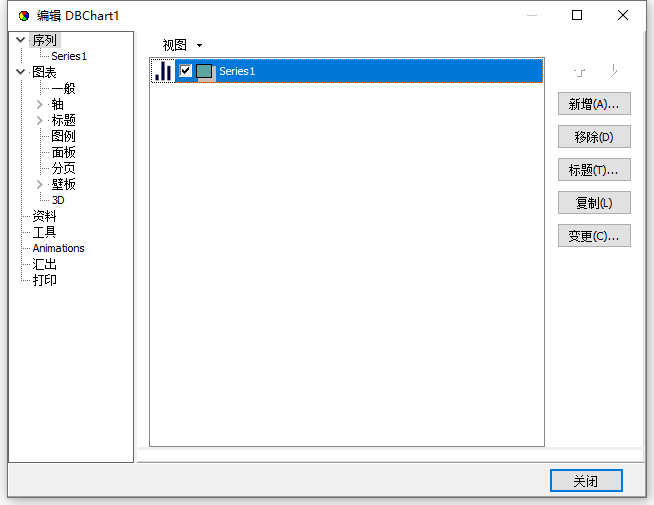The width and height of the screenshot is (654, 505).
Task: Click the move series up arrow
Action: coord(579,72)
